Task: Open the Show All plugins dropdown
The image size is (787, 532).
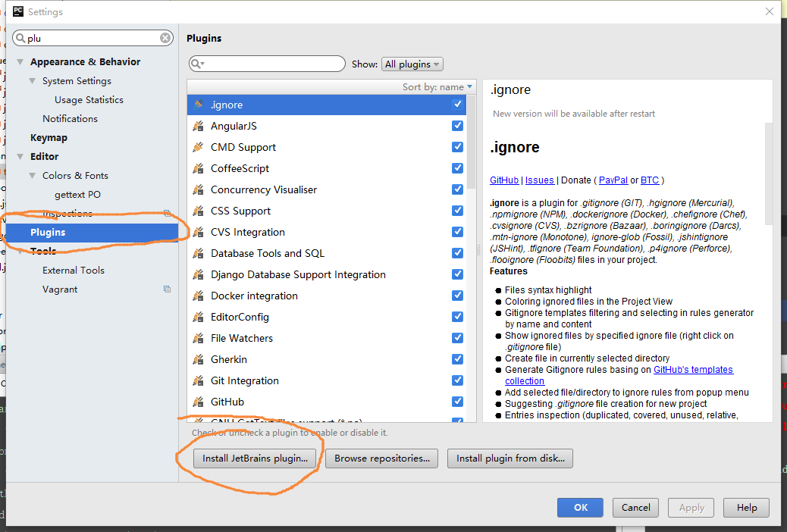Action: point(412,64)
